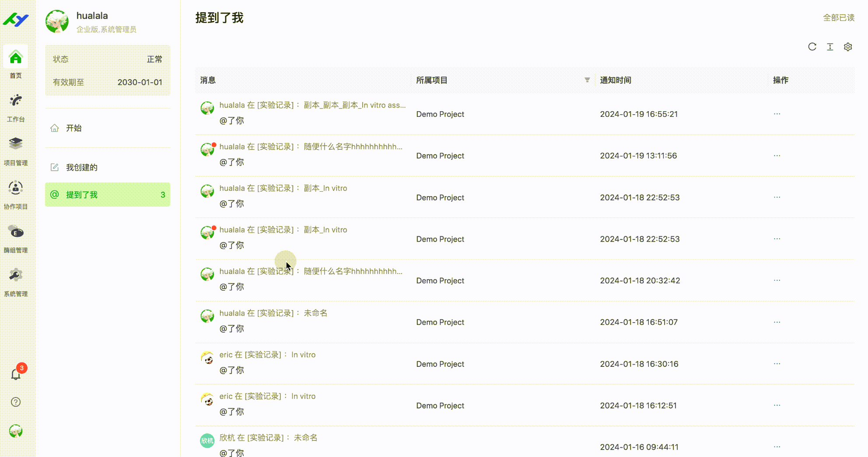Image resolution: width=868 pixels, height=457 pixels.
Task: Open 系统管理 system settings icon
Action: click(16, 276)
